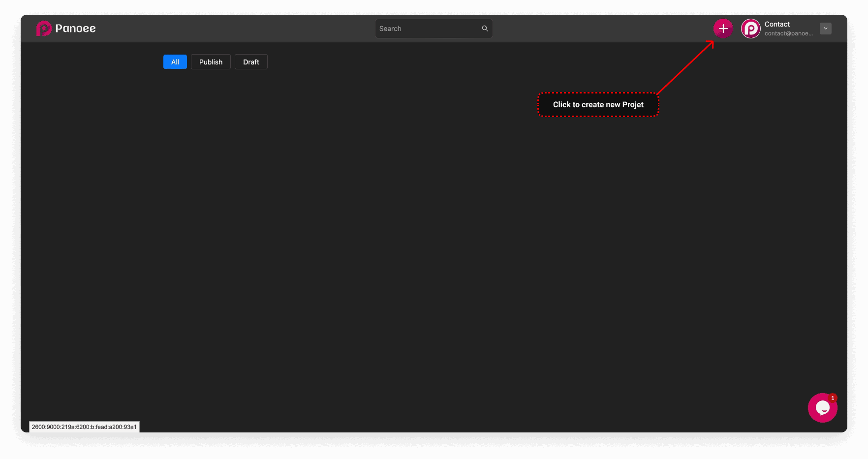868x459 pixels.
Task: Click the Panoee logo icon
Action: 44,29
